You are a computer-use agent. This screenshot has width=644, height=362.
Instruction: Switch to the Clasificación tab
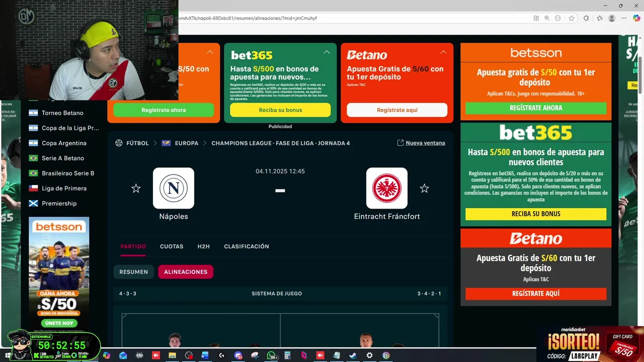point(247,246)
